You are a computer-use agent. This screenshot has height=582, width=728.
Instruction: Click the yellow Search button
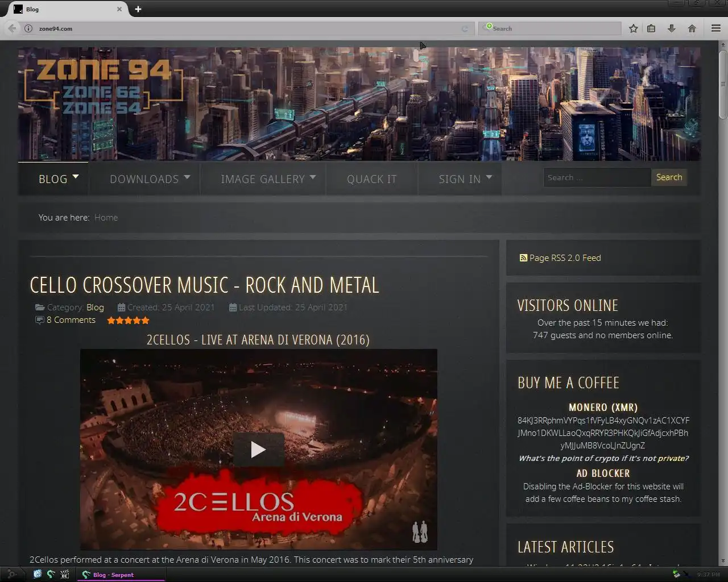[x=669, y=177]
